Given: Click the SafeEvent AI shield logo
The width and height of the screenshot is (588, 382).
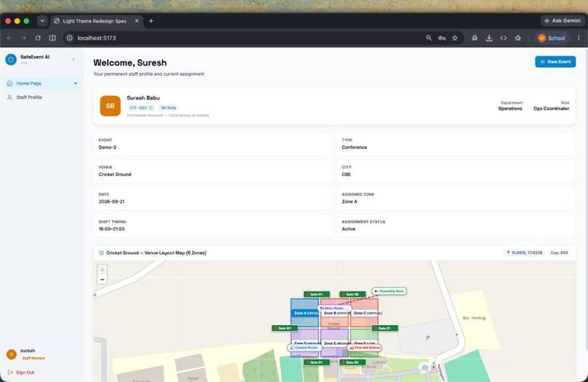Looking at the screenshot, I should (11, 59).
